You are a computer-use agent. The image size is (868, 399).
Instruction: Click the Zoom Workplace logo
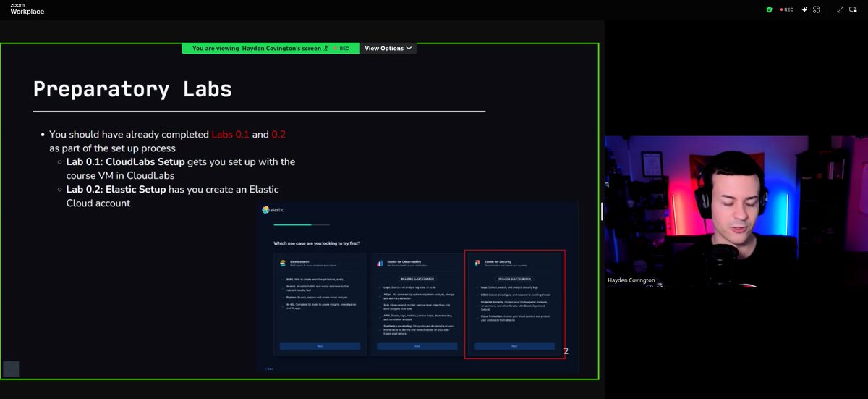(27, 9)
